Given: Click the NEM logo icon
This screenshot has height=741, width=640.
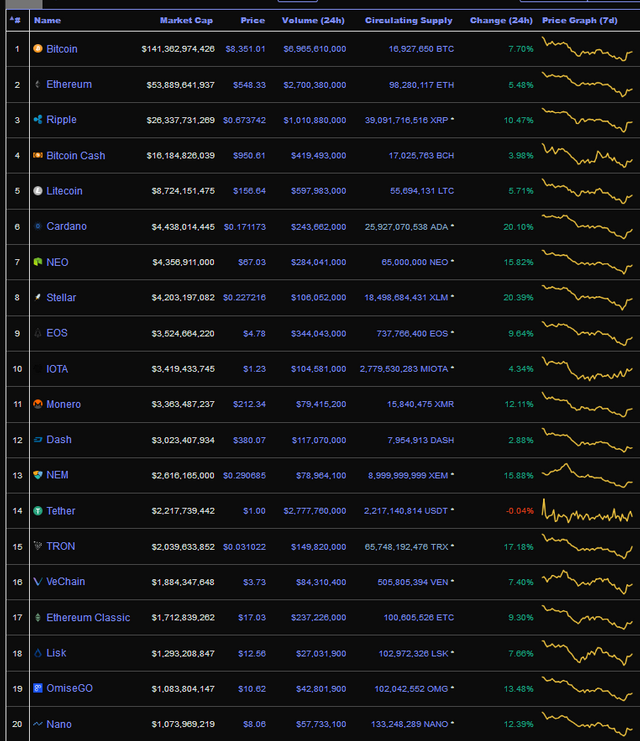Looking at the screenshot, I should pos(38,475).
